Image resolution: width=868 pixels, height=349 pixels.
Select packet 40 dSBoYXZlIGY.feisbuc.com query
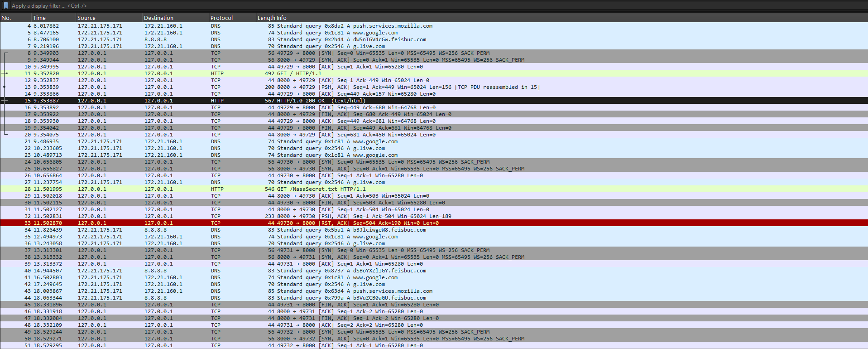point(434,271)
